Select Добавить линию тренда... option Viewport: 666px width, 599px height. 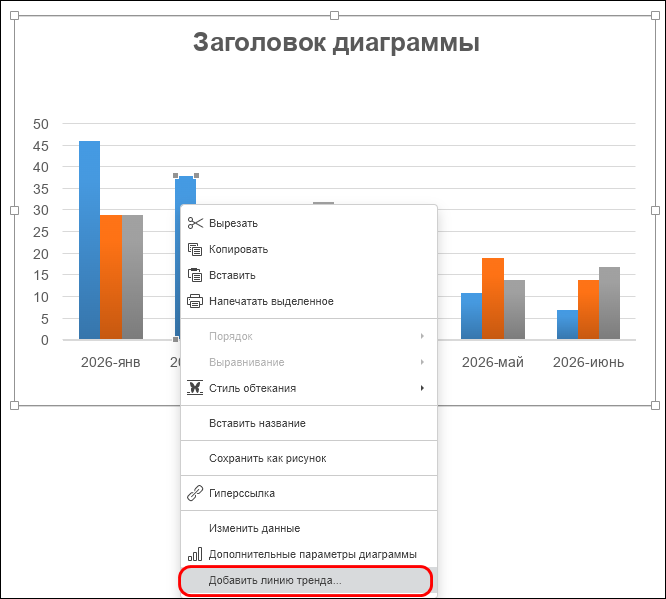click(x=309, y=580)
